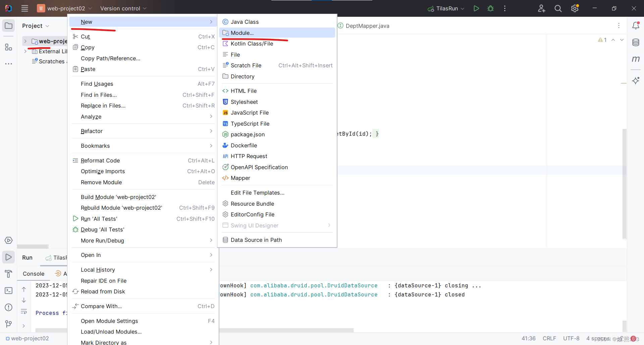The width and height of the screenshot is (644, 345).
Task: Open Project view mode dropdown
Action: click(36, 26)
